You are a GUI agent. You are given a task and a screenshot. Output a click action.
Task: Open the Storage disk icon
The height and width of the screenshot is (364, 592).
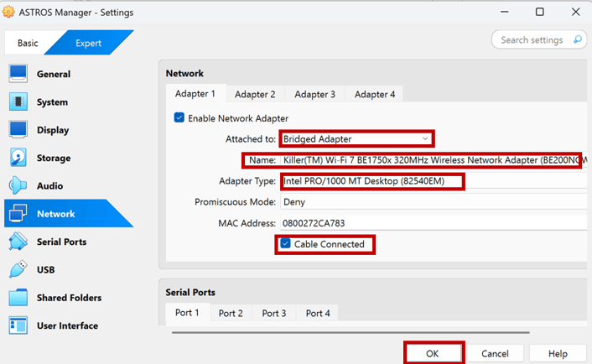(18, 158)
